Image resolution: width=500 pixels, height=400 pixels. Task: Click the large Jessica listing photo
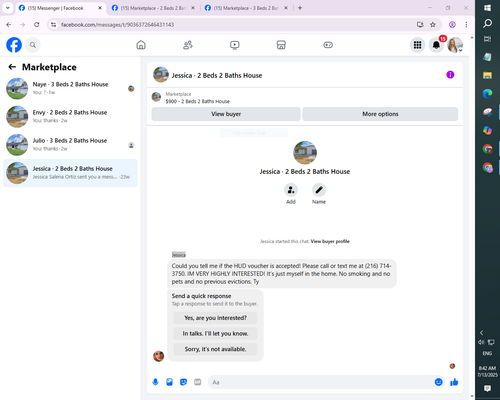pyautogui.click(x=305, y=153)
